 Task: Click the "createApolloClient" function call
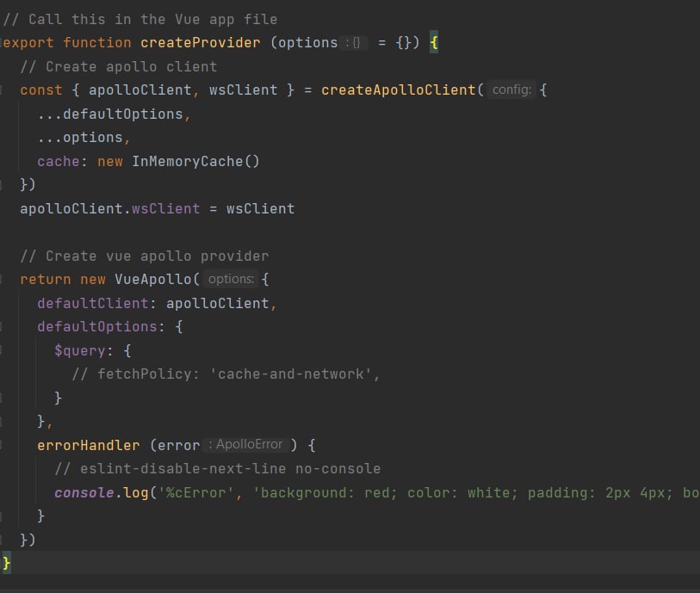[x=398, y=90]
